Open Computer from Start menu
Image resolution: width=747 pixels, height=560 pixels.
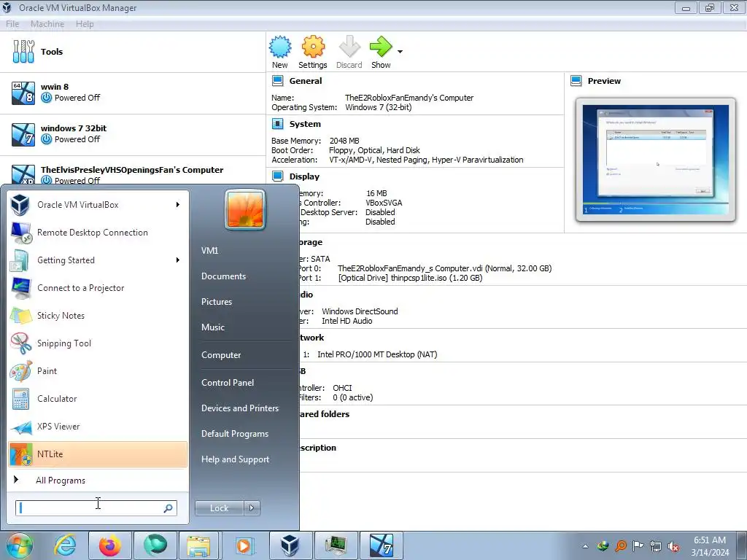(x=221, y=355)
